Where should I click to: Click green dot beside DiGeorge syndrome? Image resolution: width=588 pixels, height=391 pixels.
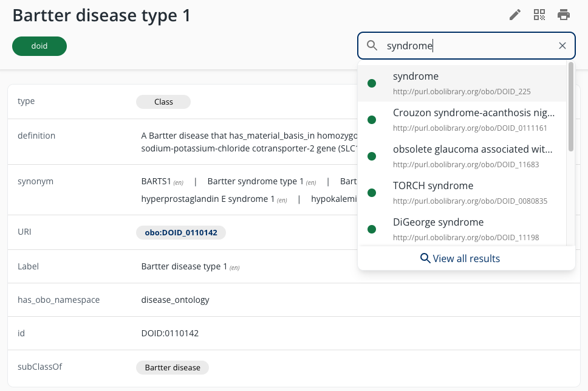(372, 229)
